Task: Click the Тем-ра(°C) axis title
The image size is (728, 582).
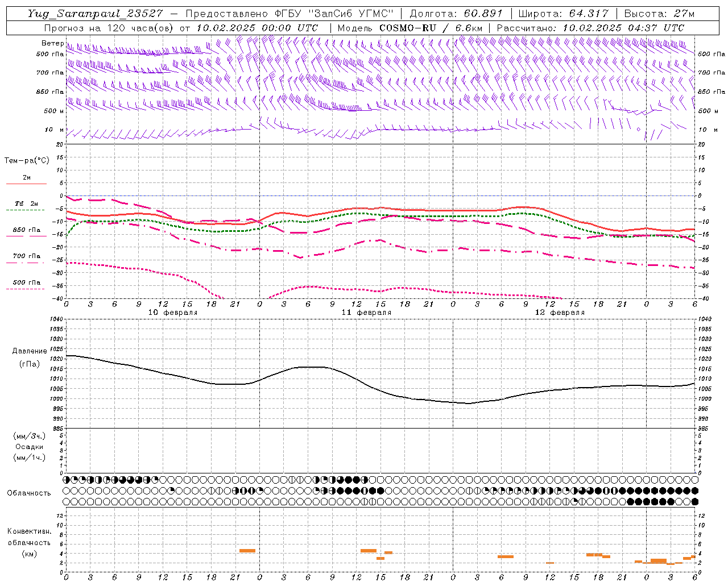Action: tap(27, 161)
